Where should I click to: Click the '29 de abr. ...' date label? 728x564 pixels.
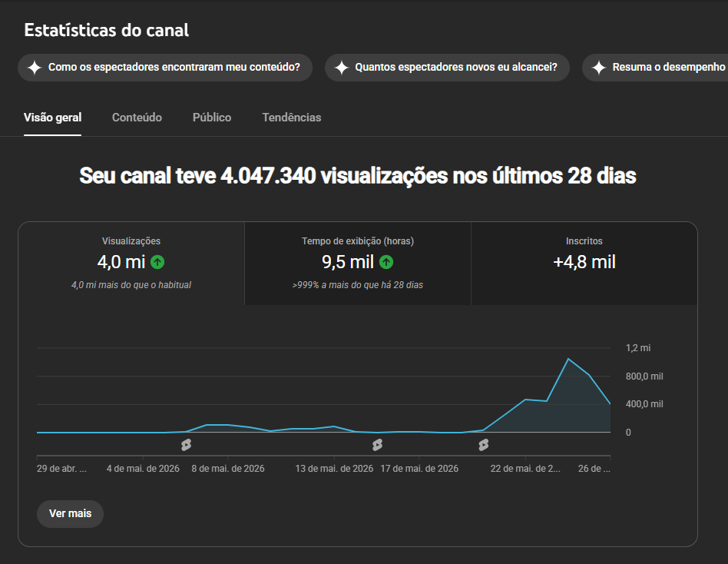tap(61, 469)
